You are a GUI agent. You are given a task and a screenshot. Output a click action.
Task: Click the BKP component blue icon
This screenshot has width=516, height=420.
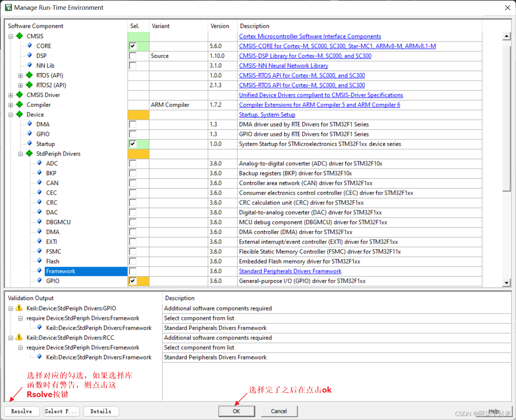[39, 172]
